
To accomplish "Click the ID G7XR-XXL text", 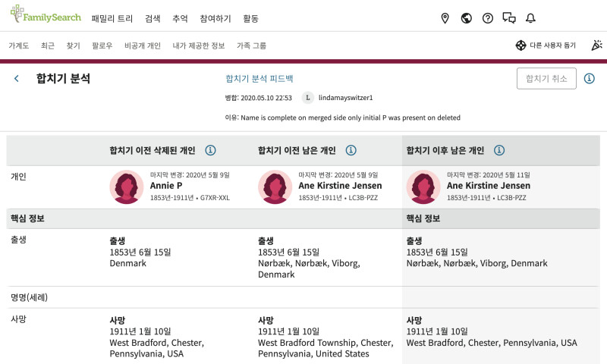I will [x=215, y=198].
